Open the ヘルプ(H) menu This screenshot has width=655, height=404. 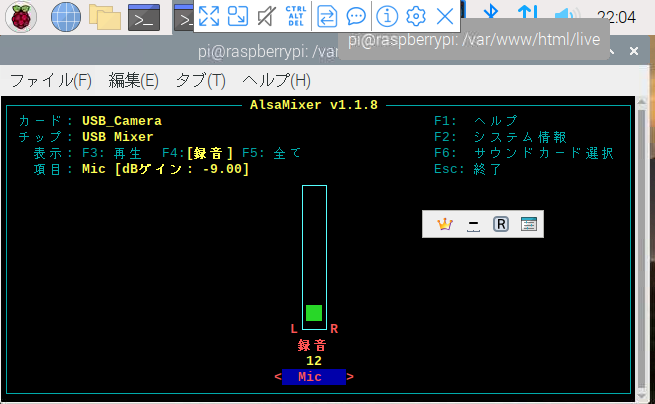(x=277, y=80)
